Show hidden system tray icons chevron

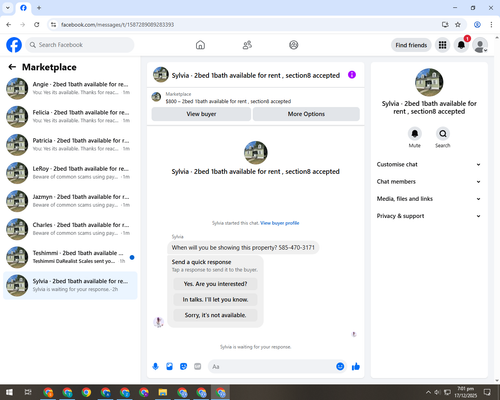tap(428, 392)
